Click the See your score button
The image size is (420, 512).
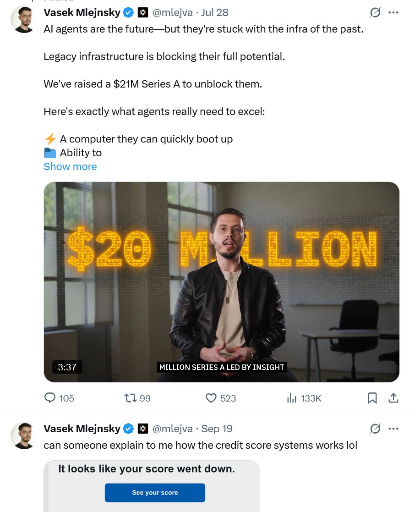[155, 492]
